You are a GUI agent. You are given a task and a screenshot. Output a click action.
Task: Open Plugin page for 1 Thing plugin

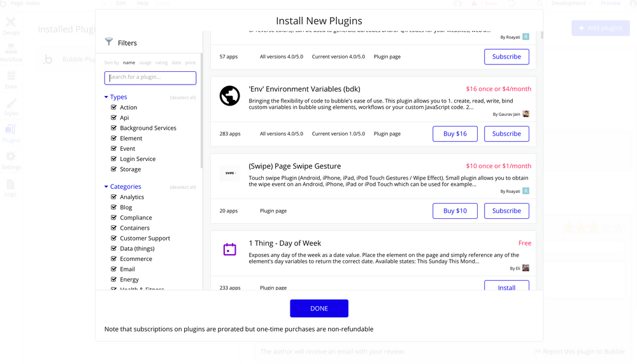tap(273, 287)
